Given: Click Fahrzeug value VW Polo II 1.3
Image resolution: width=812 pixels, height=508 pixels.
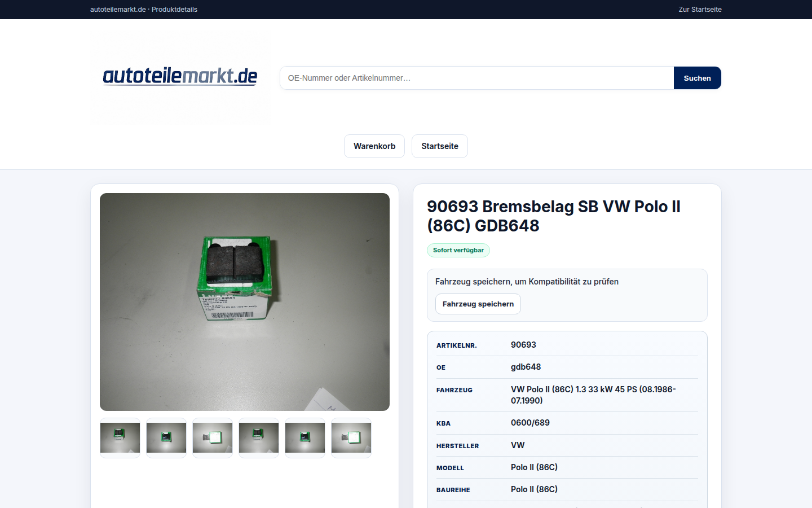Looking at the screenshot, I should pyautogui.click(x=593, y=395).
